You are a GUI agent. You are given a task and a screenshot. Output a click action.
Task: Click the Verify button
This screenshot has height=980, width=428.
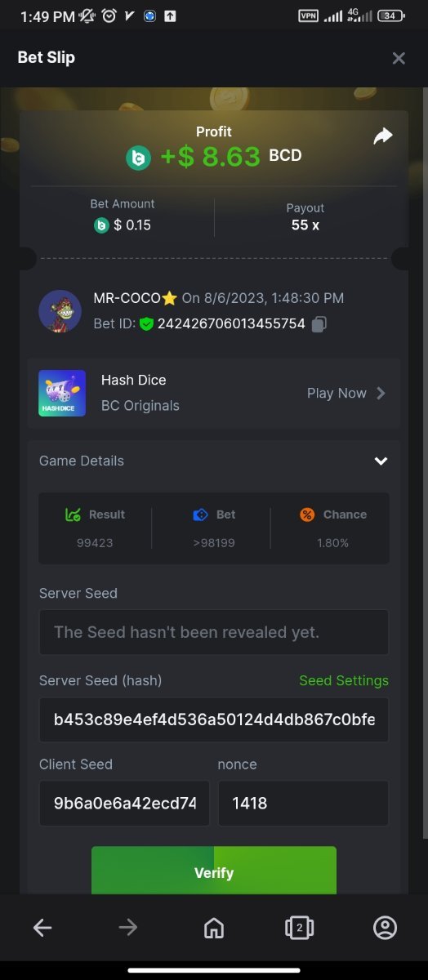[x=214, y=871]
